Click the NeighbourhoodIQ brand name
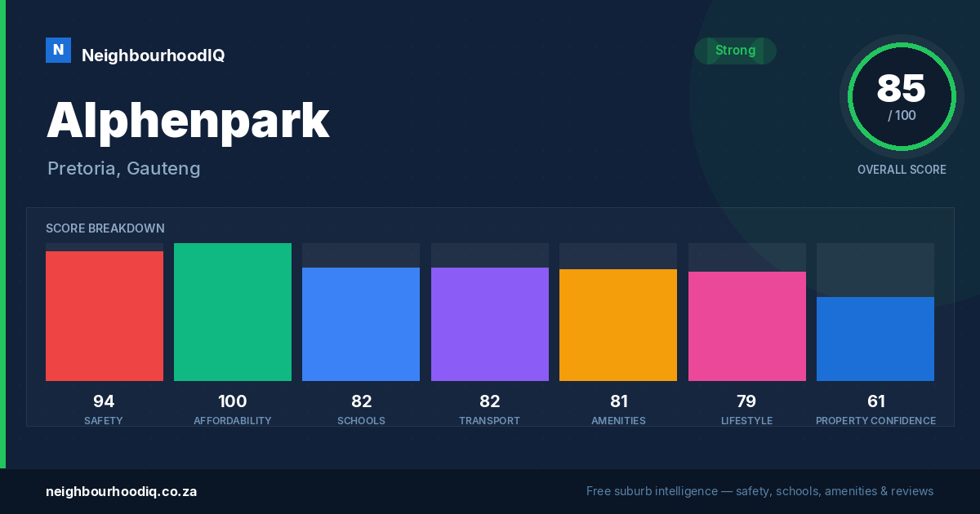This screenshot has width=980, height=514. click(x=153, y=55)
